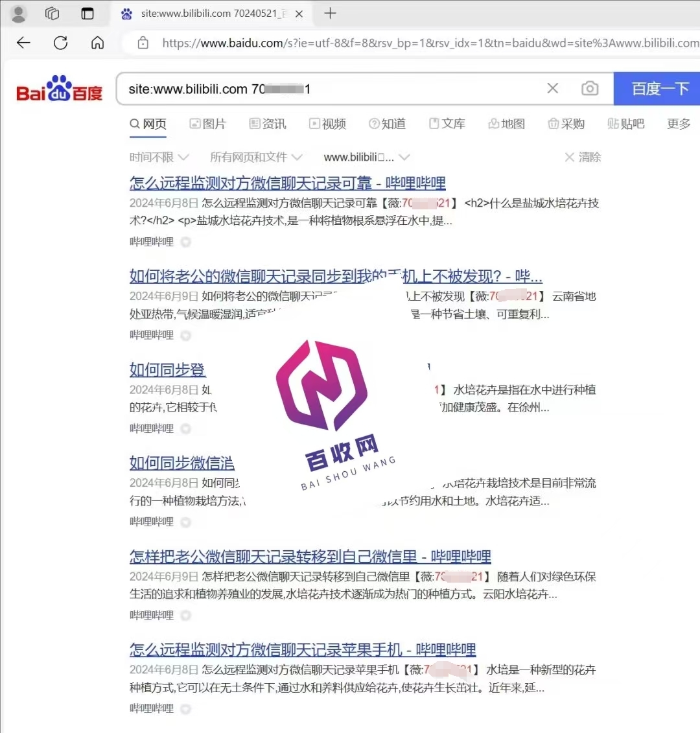Screen dimensions: 700x733
Task: Open the workspaces icon in title bar
Action: [52, 14]
